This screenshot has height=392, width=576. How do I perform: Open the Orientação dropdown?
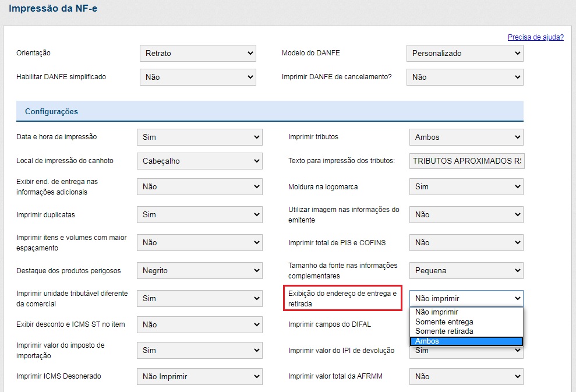point(197,53)
